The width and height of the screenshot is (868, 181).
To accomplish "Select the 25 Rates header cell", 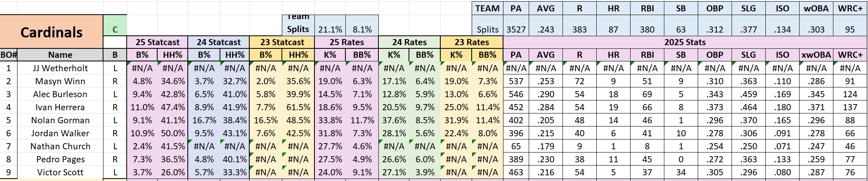I will (x=346, y=42).
